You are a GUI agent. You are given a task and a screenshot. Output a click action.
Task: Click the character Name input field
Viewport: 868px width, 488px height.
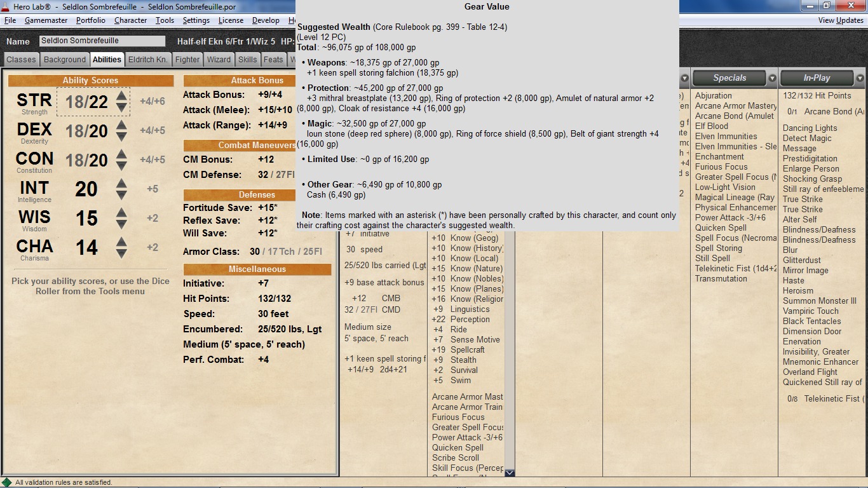coord(102,41)
